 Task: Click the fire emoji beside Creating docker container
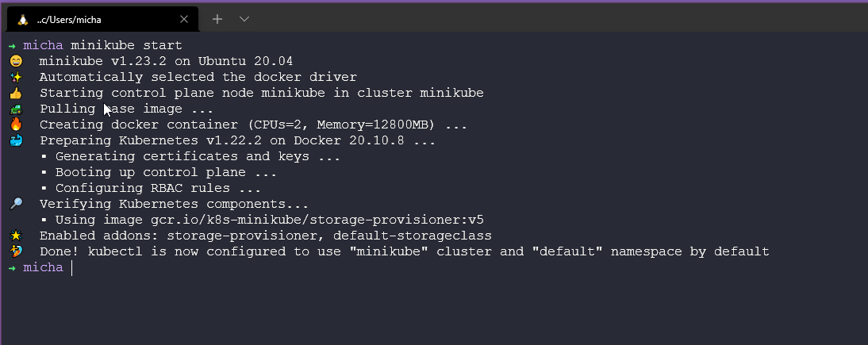coord(16,125)
